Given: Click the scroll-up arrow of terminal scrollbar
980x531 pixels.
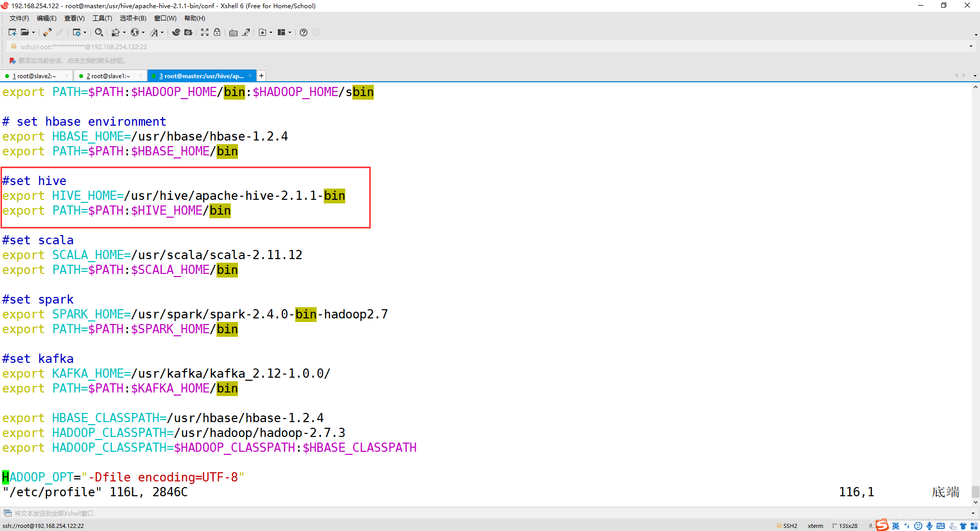Looking at the screenshot, I should tap(975, 87).
